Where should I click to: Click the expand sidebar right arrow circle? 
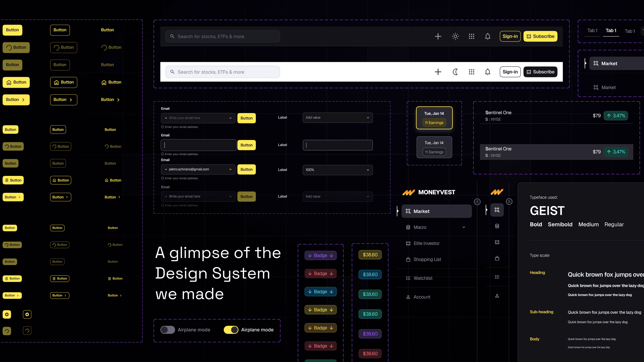coord(509,202)
